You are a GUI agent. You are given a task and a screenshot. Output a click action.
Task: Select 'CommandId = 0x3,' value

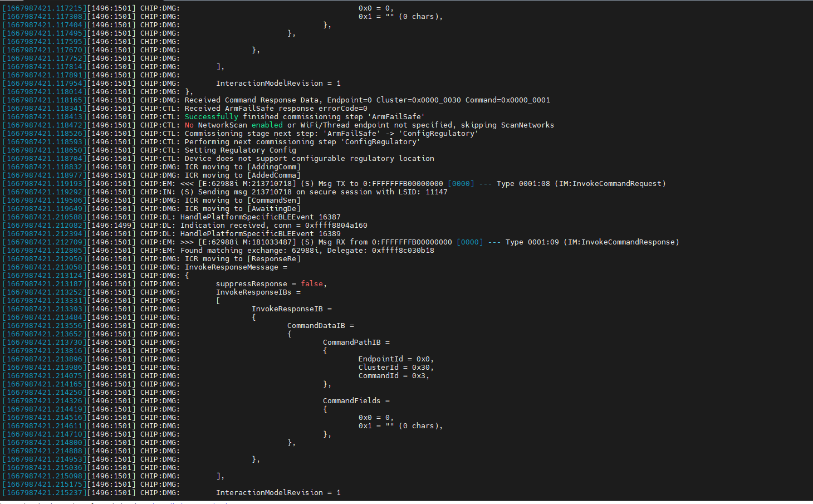(x=394, y=376)
